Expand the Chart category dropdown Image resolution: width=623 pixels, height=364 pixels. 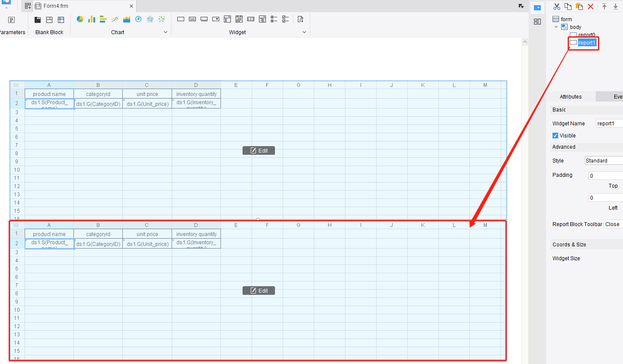(x=166, y=32)
